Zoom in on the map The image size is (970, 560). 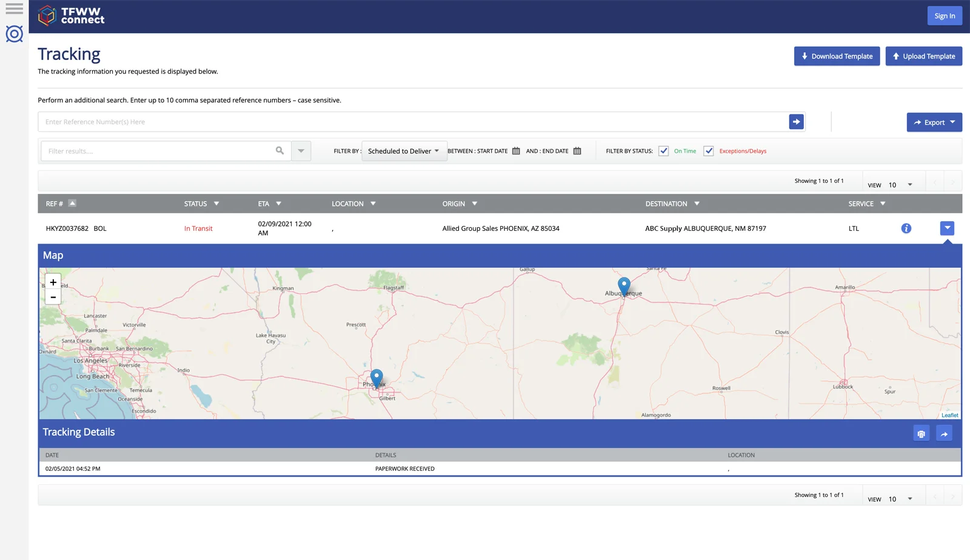(53, 282)
